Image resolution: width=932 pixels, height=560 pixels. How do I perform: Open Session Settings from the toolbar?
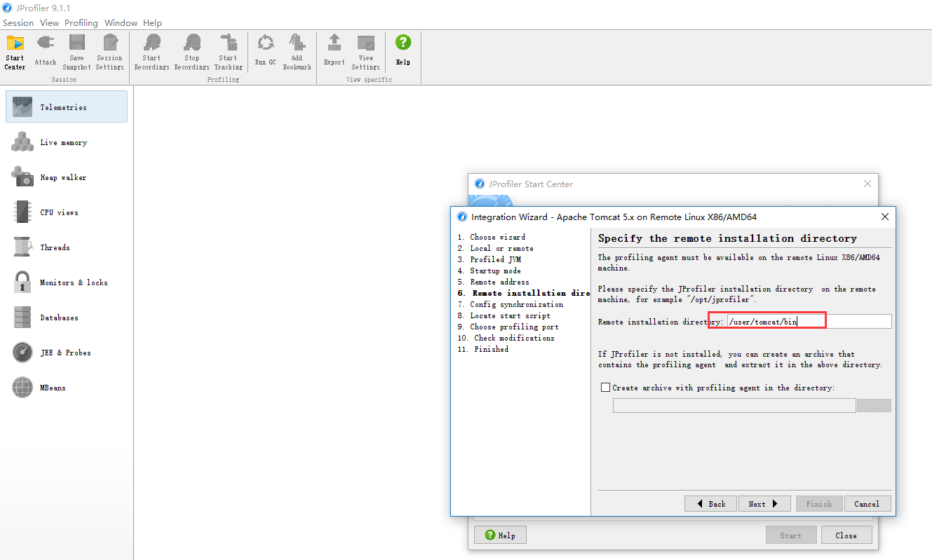pyautogui.click(x=109, y=52)
